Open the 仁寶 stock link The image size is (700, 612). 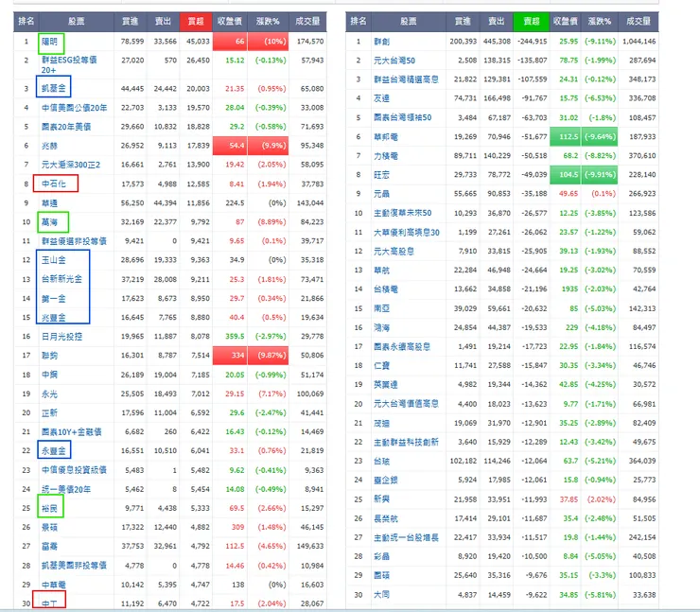click(381, 366)
